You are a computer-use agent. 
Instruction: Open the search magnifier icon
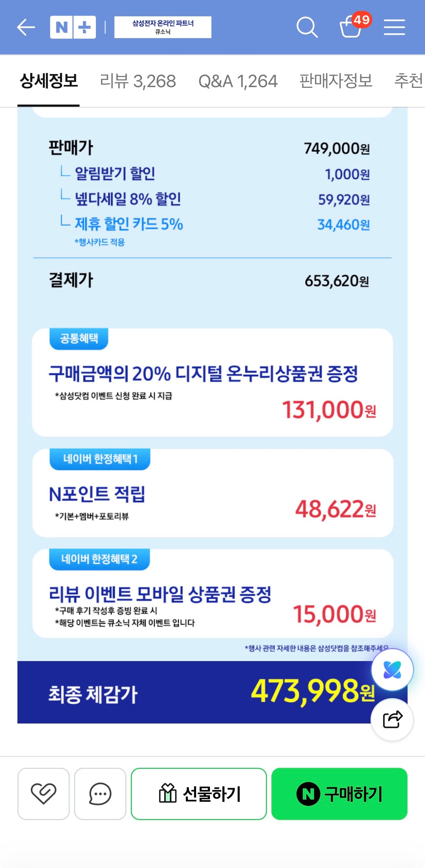(x=307, y=27)
